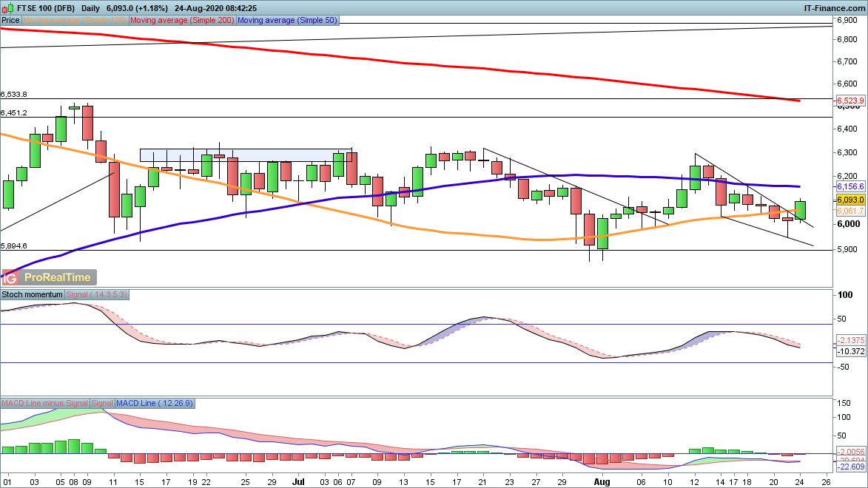Select the red 200 SMA value 6,523.9
Image resolution: width=868 pixels, height=488 pixels.
[x=850, y=101]
